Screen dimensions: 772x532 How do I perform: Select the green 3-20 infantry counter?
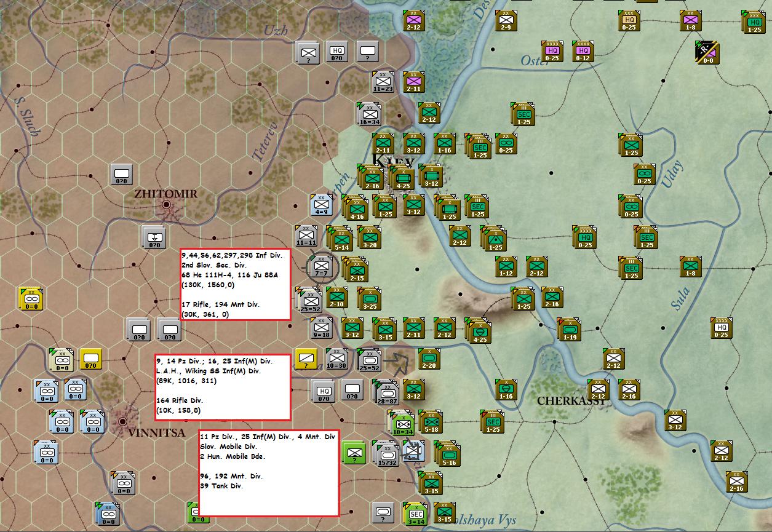(370, 236)
